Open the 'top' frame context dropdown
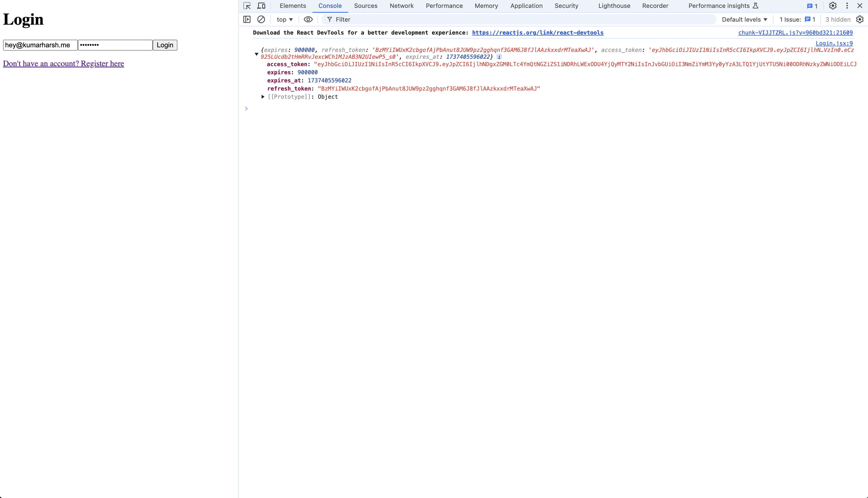Viewport: 868px width, 498px height. pos(284,20)
